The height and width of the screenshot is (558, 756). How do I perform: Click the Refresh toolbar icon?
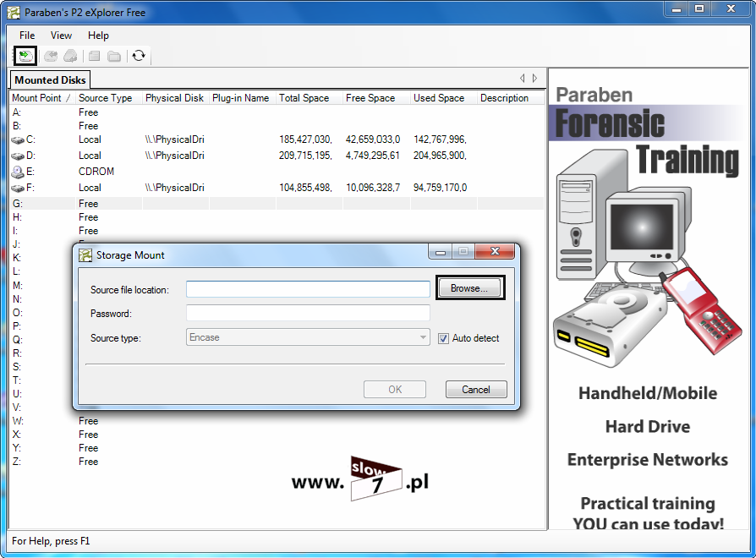point(139,56)
